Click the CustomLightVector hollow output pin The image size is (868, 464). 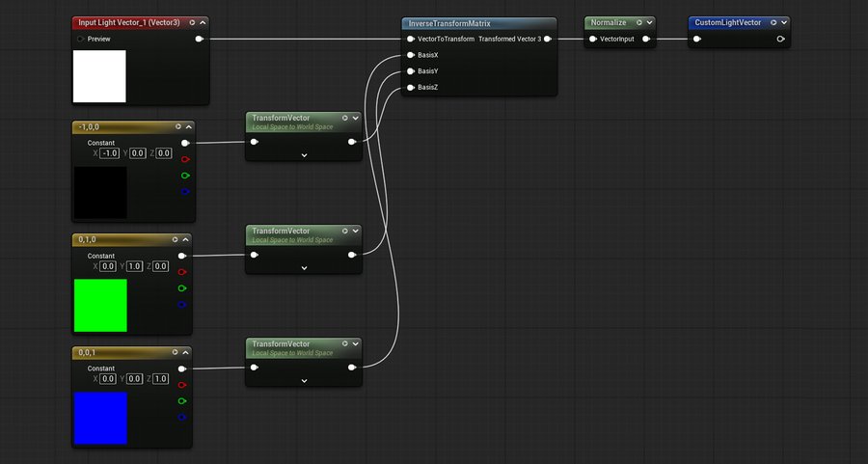pos(780,40)
